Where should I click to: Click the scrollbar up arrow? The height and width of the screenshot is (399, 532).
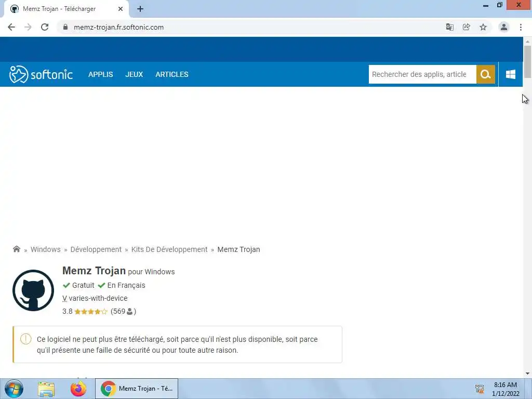(527, 42)
